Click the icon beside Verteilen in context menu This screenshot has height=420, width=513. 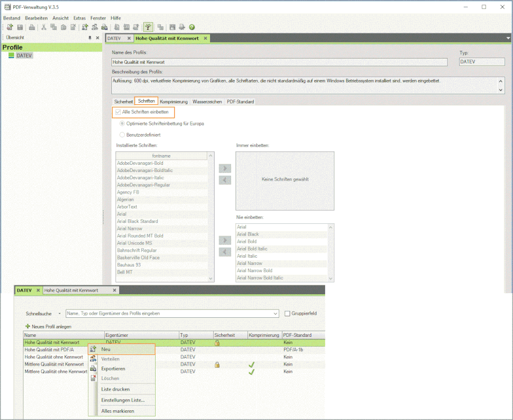click(x=93, y=359)
